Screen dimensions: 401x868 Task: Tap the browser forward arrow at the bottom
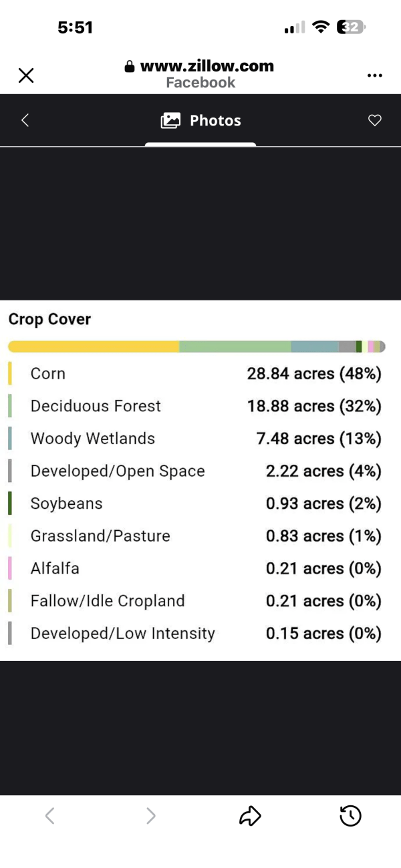pyautogui.click(x=151, y=815)
